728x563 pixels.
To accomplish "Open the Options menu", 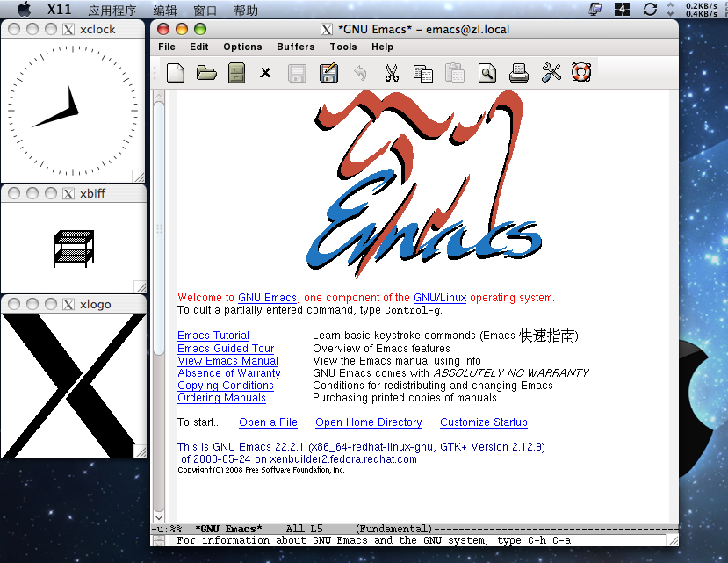I will 243,47.
